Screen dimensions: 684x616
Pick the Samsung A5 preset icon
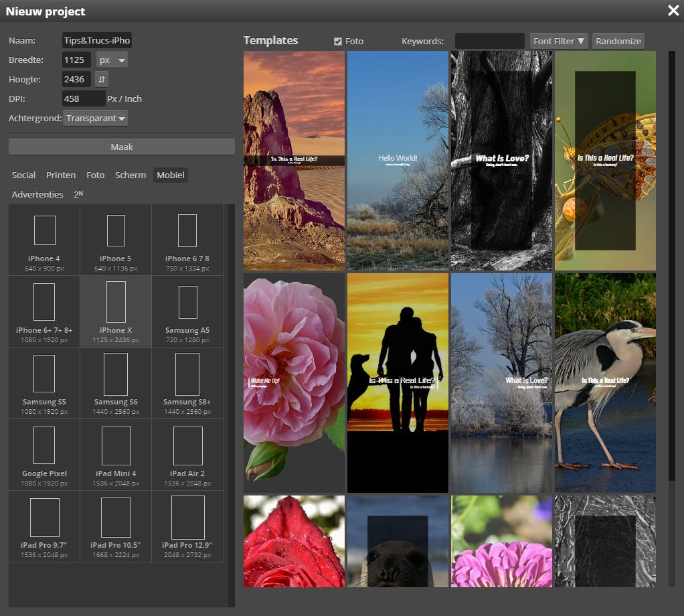pyautogui.click(x=187, y=303)
